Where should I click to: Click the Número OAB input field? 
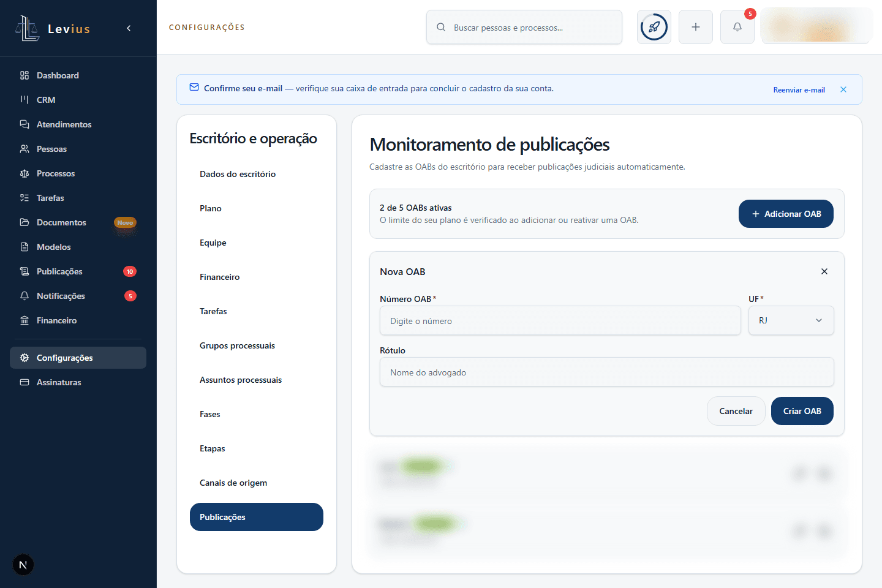pos(560,320)
